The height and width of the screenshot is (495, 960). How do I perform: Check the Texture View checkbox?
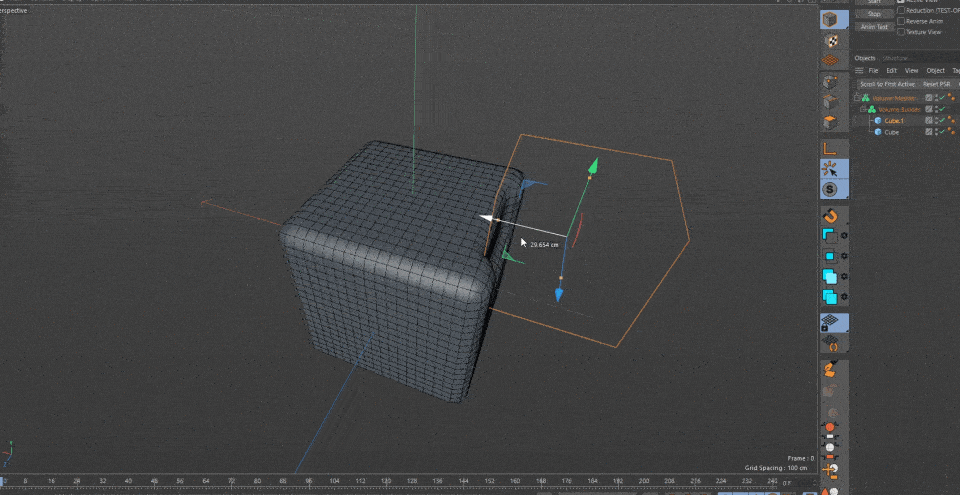[901, 32]
